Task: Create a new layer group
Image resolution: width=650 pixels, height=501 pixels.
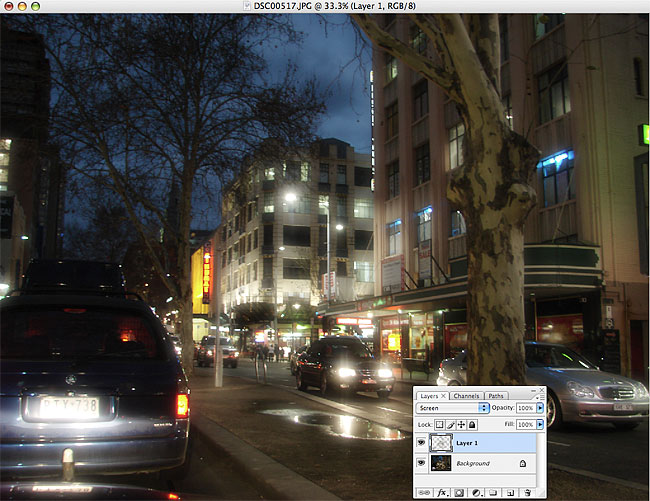Action: [x=492, y=492]
